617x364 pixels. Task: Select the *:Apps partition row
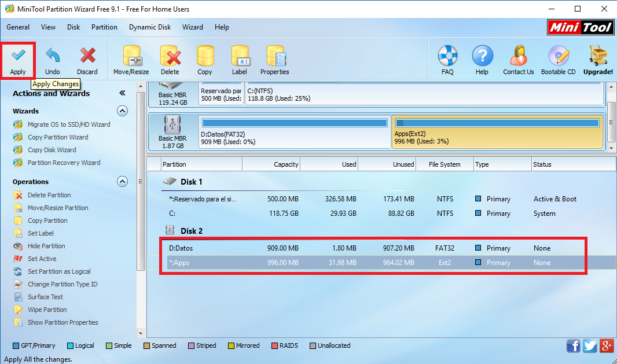381,263
